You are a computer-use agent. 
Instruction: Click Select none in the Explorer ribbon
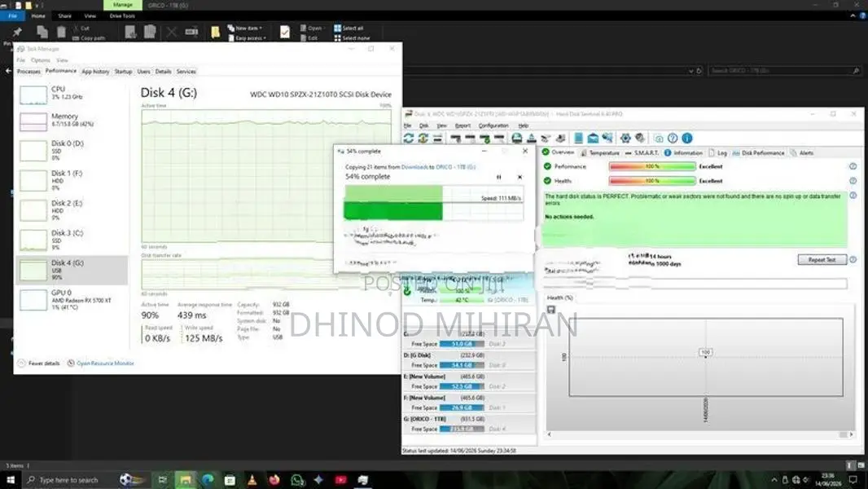coord(352,38)
